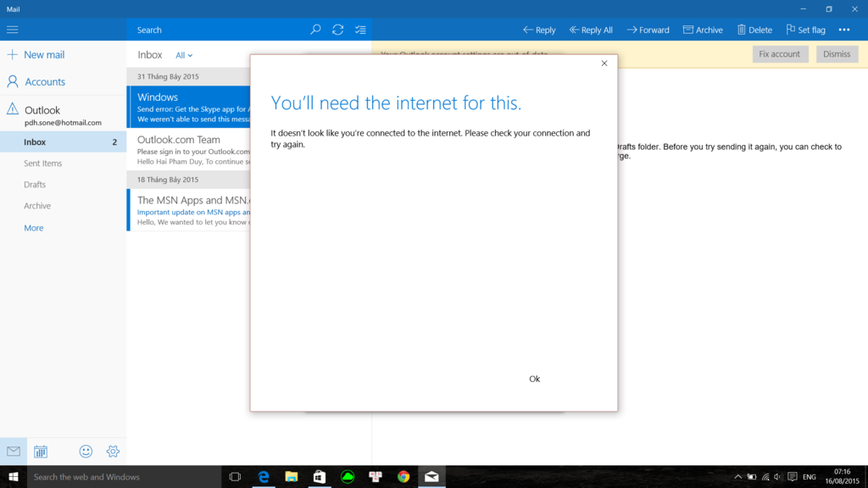
Task: Click the taskbar search box
Action: tap(124, 477)
